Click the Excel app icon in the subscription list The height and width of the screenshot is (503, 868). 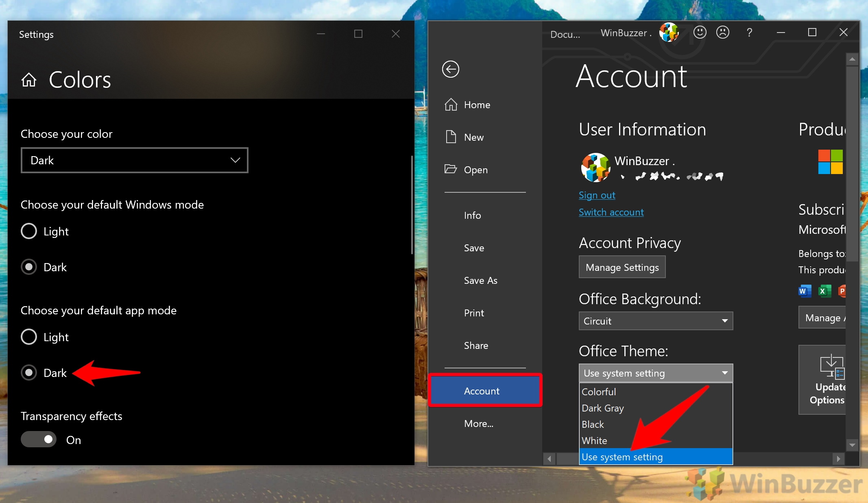pos(824,291)
